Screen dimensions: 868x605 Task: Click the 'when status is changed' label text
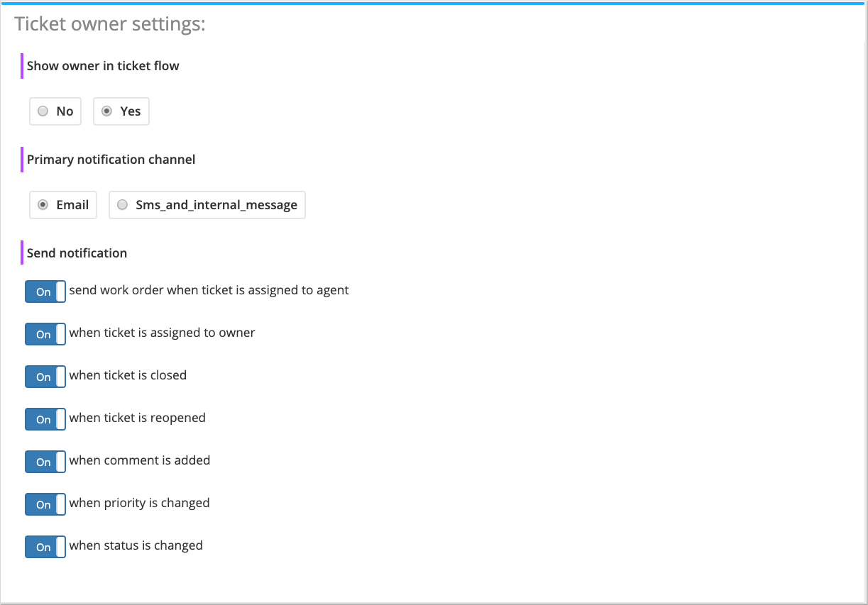click(136, 545)
